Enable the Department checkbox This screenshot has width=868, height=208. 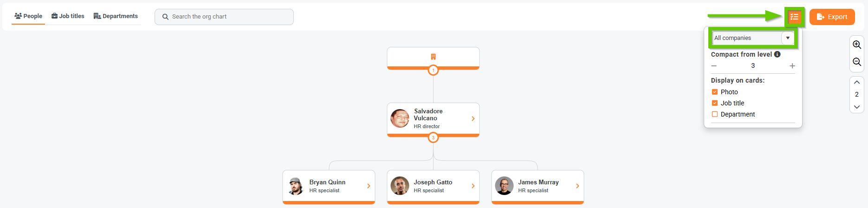(715, 114)
